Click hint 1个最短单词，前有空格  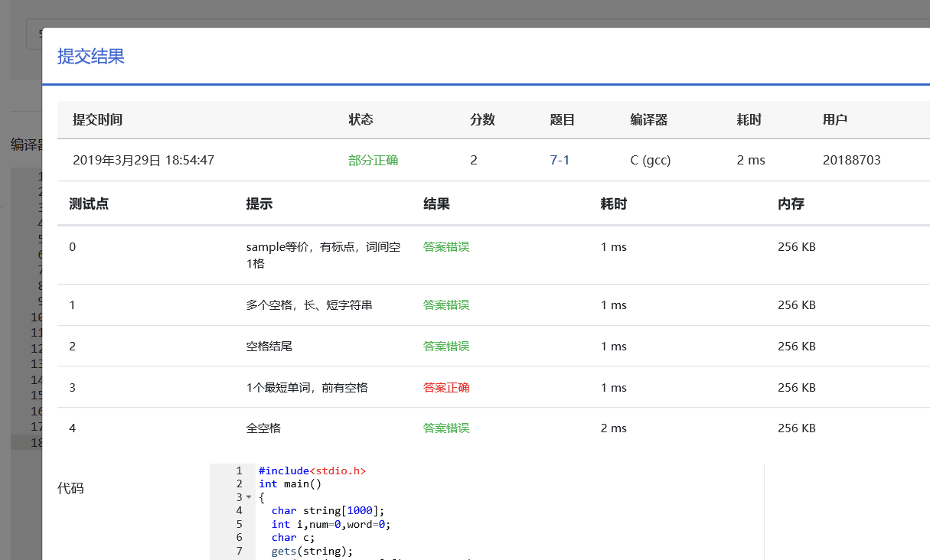click(307, 388)
